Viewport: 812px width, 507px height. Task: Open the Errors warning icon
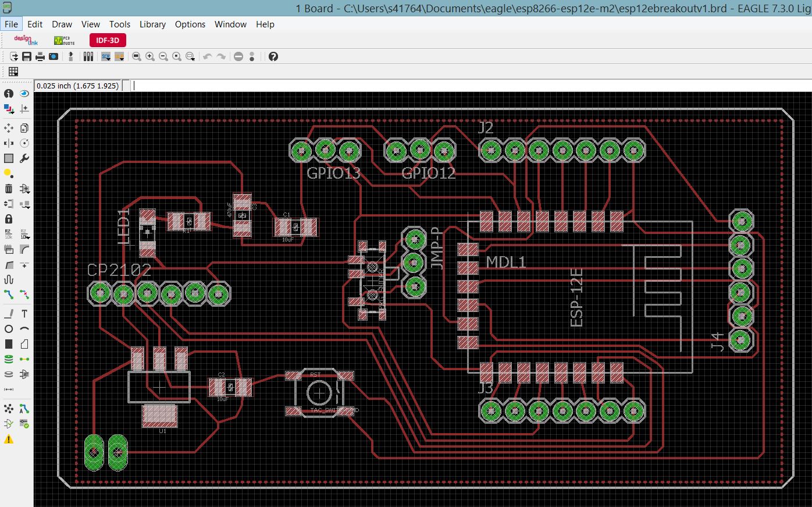[9, 439]
